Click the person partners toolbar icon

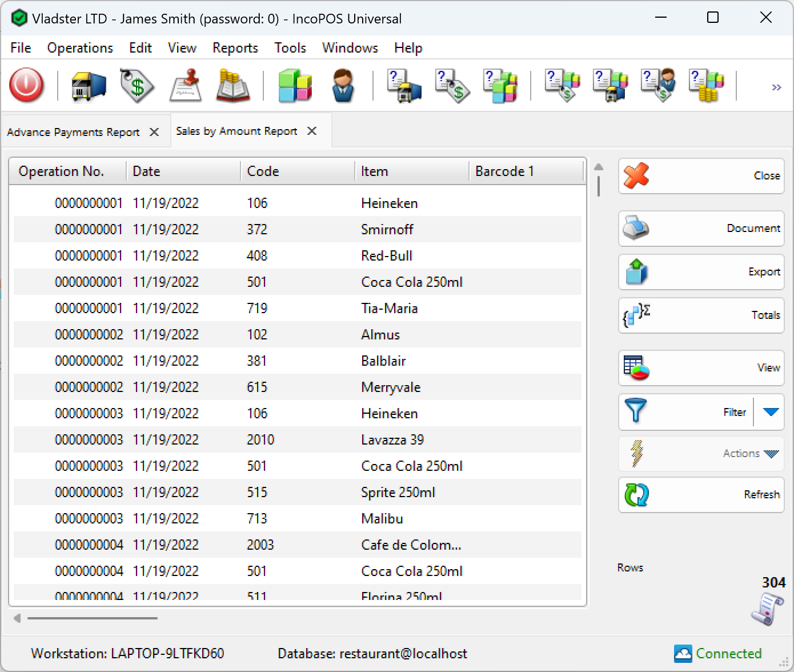[343, 86]
